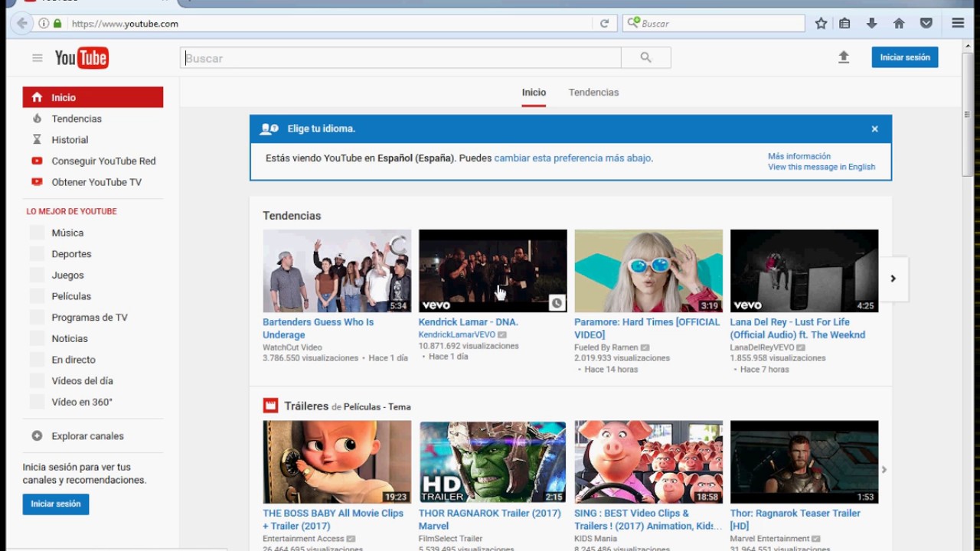Open the hamburger guide menu icon
980x551 pixels.
pyautogui.click(x=37, y=58)
